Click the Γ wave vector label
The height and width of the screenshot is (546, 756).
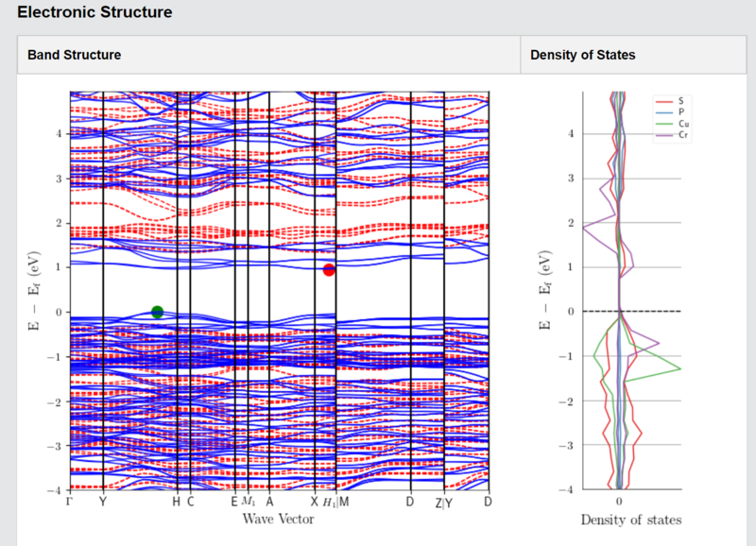[70, 502]
